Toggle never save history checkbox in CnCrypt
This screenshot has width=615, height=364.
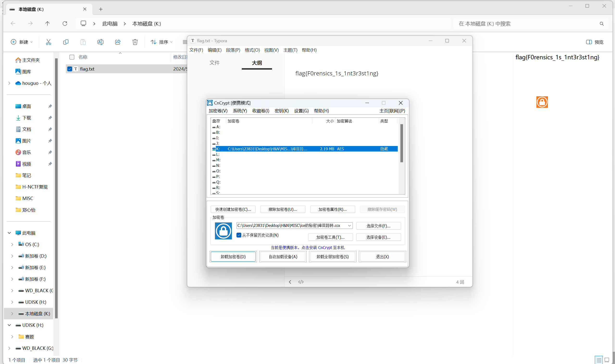click(239, 235)
